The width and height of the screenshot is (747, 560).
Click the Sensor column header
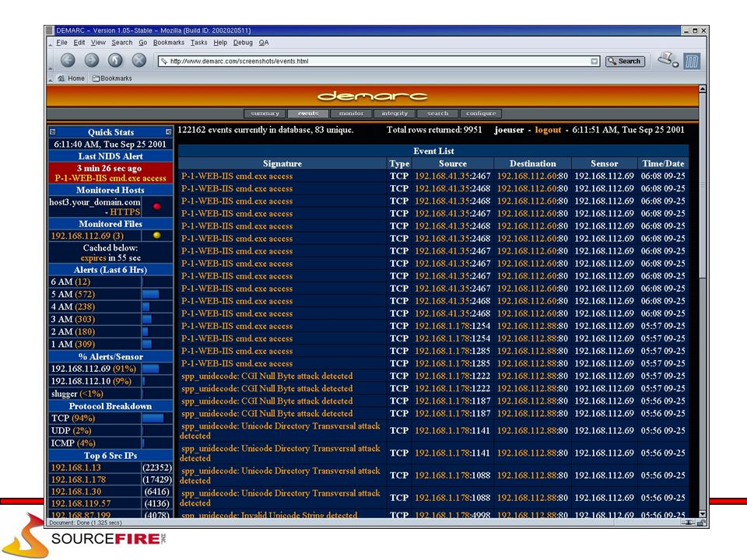click(x=604, y=163)
